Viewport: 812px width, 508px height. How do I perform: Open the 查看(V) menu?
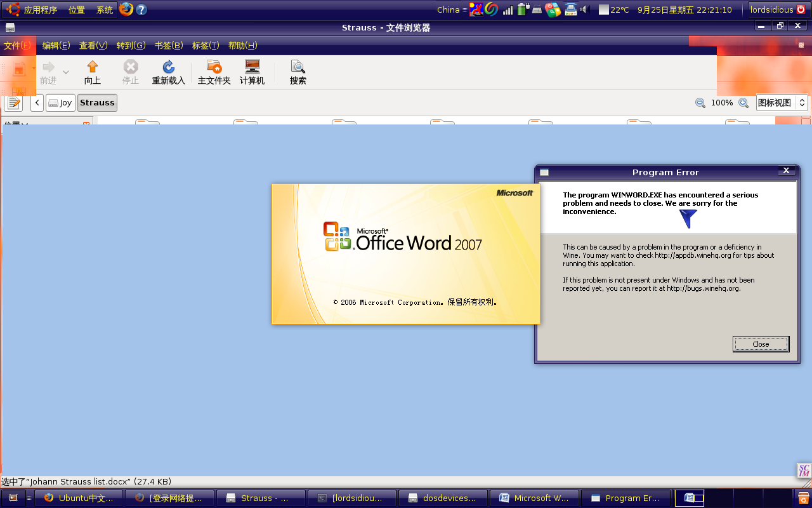point(93,46)
